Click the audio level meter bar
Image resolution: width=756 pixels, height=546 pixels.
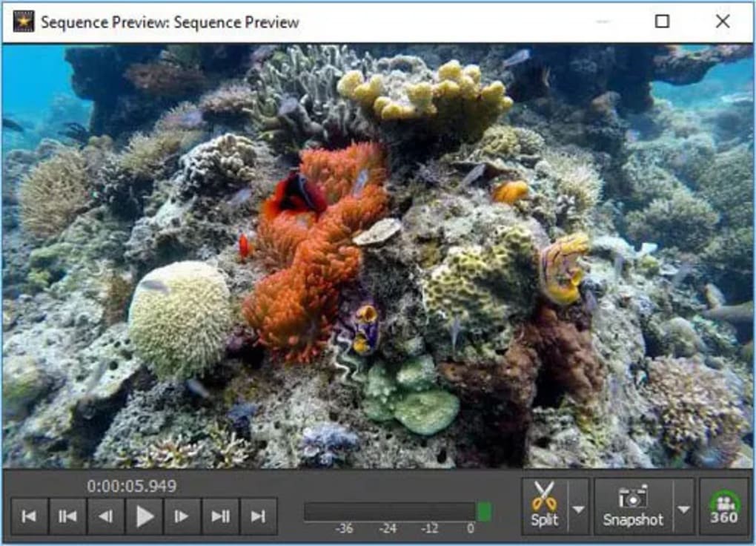point(391,512)
